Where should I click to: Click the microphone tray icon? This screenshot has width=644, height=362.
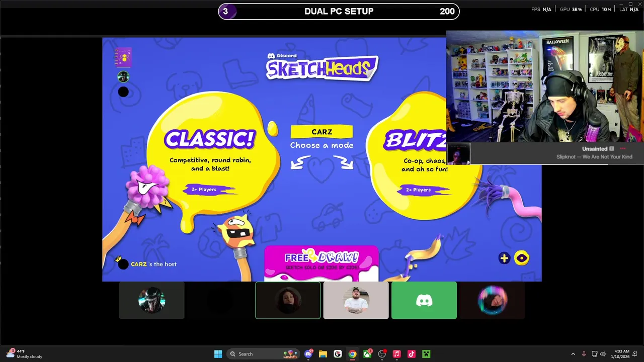[584, 354]
